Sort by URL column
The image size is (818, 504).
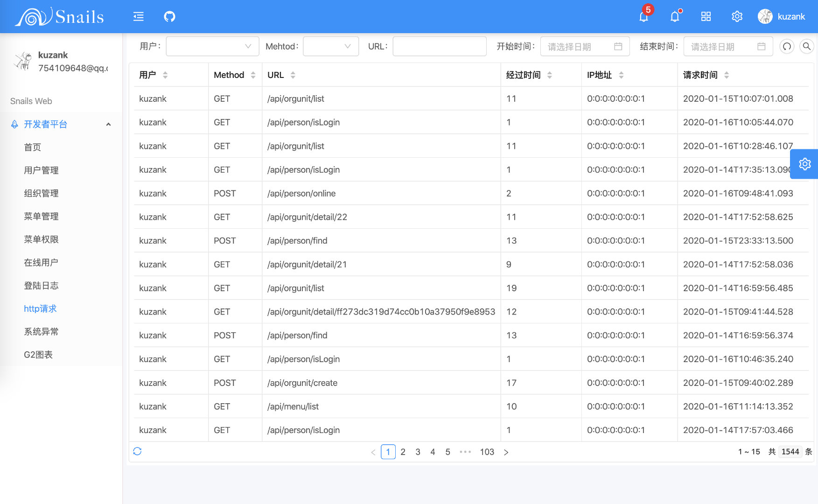coord(293,75)
